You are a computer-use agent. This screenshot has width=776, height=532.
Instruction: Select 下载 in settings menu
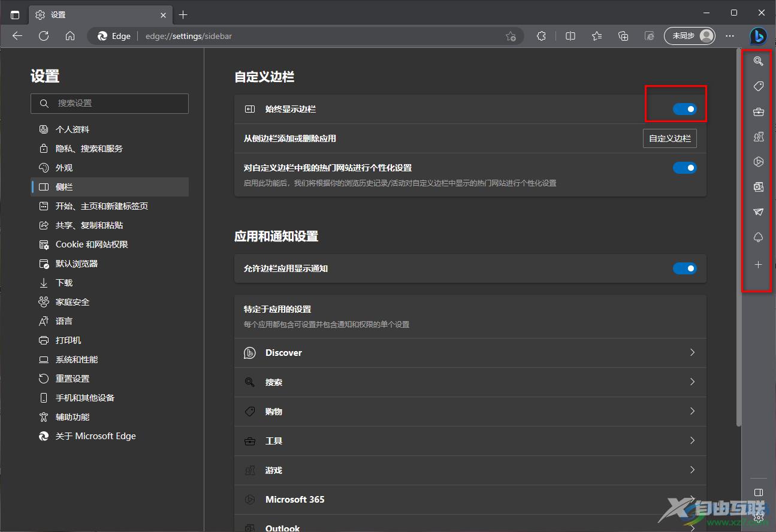pyautogui.click(x=110, y=283)
